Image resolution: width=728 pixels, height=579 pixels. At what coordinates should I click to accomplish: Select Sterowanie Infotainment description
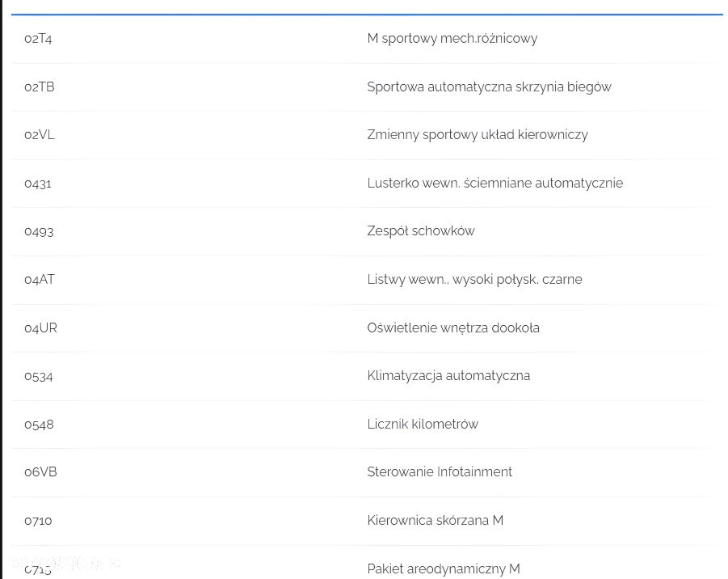pyautogui.click(x=440, y=472)
